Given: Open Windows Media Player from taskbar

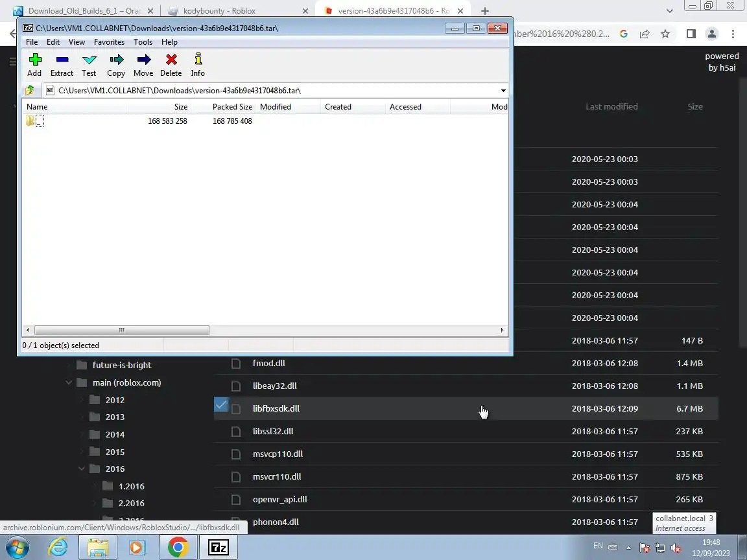Looking at the screenshot, I should pyautogui.click(x=137, y=547).
